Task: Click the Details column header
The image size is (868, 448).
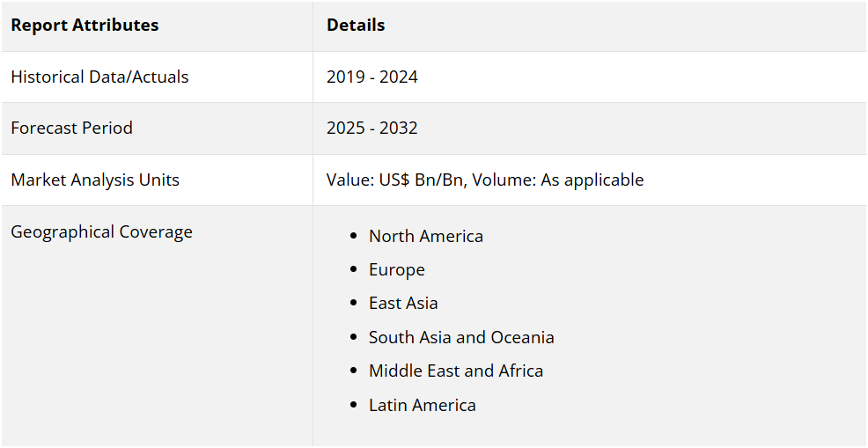Action: click(356, 25)
